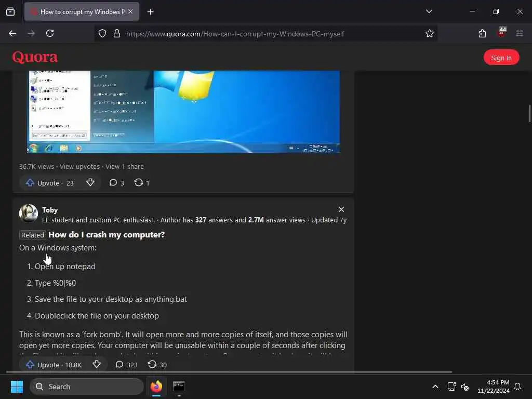Click the 'Updated 7y' timestamp
This screenshot has height=399, width=532.
tap(329, 220)
